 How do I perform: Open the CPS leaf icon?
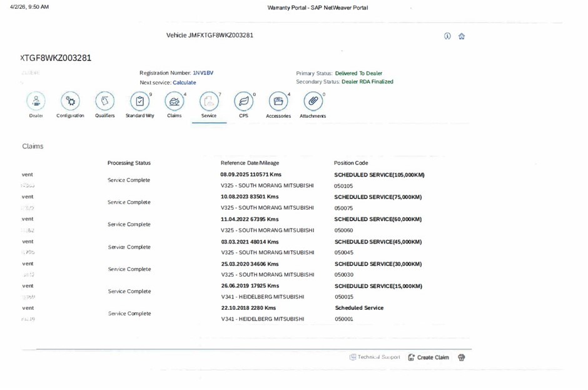point(243,101)
